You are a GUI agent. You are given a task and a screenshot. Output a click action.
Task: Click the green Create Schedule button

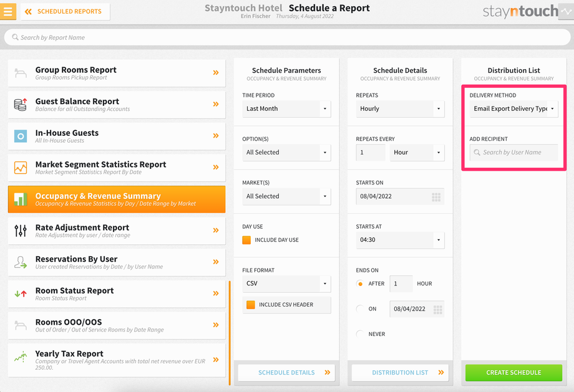pos(514,373)
